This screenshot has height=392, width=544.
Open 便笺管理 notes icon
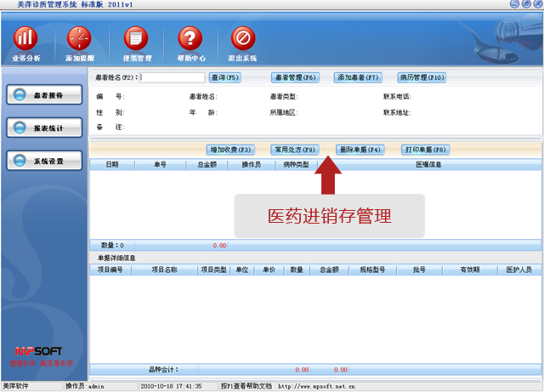[x=135, y=39]
